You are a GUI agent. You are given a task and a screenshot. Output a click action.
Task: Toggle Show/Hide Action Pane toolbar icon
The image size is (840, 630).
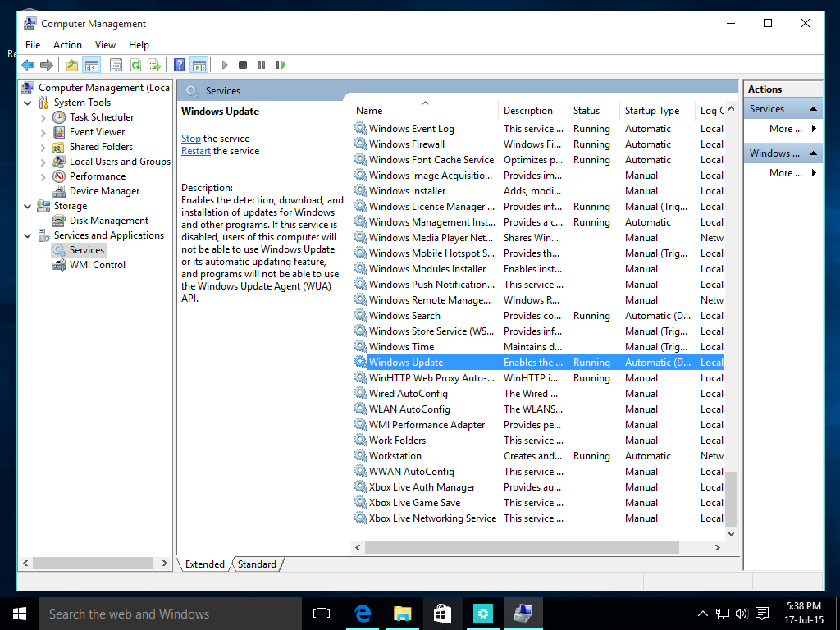click(199, 66)
